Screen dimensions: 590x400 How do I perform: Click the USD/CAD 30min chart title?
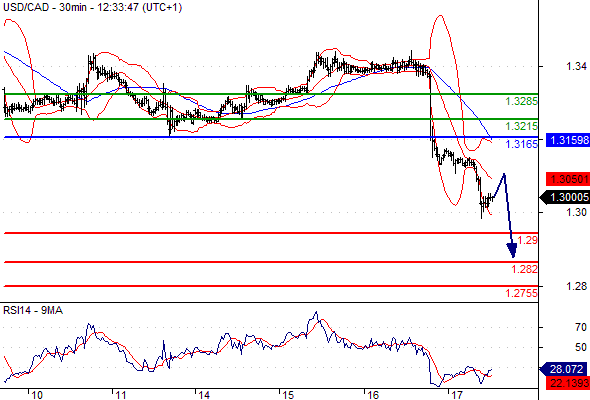[93, 7]
